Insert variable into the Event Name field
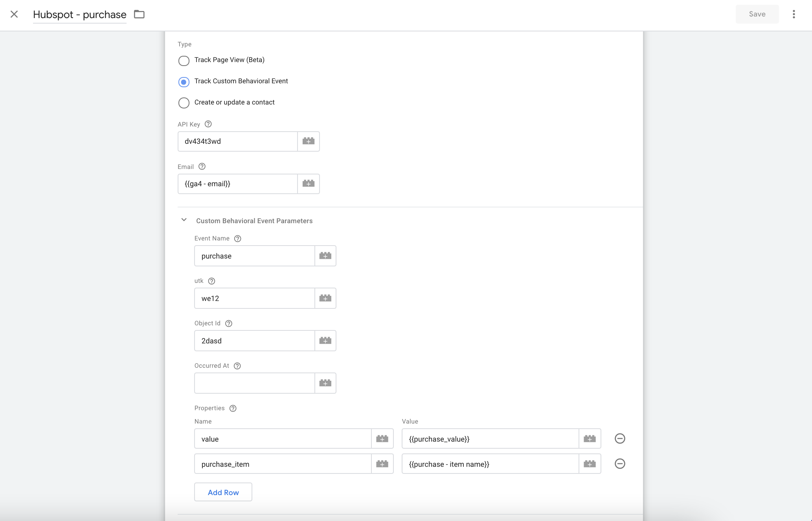The width and height of the screenshot is (812, 521). click(x=325, y=256)
